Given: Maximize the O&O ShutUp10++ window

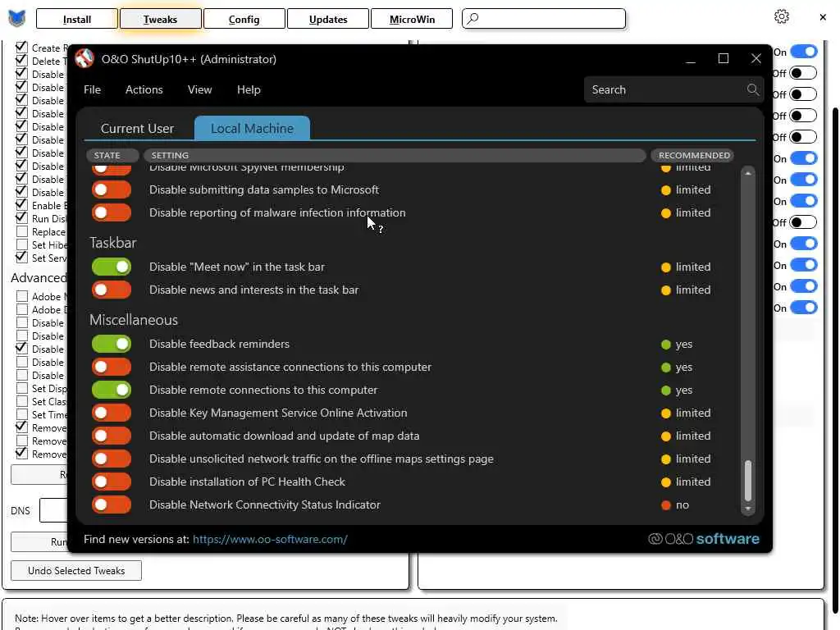Looking at the screenshot, I should point(724,58).
